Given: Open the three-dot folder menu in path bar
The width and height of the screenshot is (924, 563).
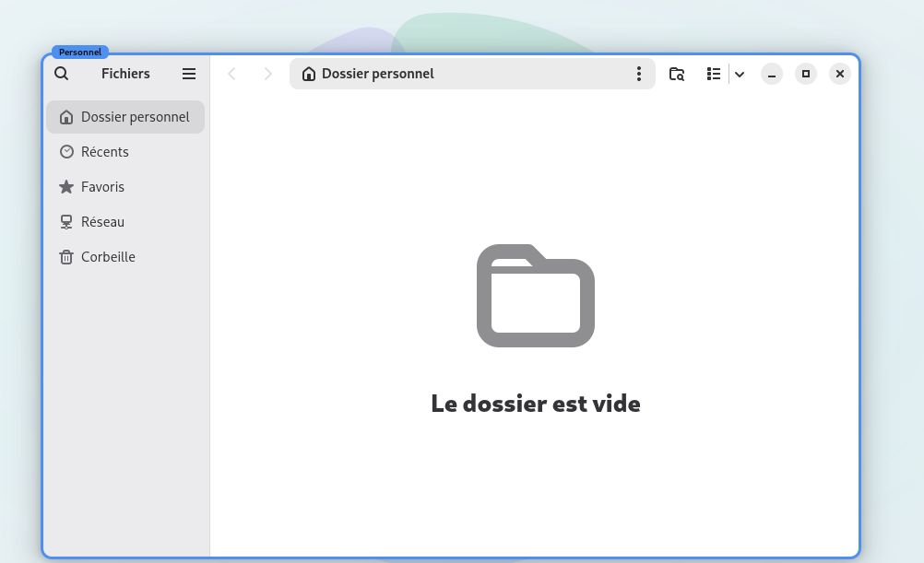Looking at the screenshot, I should pyautogui.click(x=639, y=74).
